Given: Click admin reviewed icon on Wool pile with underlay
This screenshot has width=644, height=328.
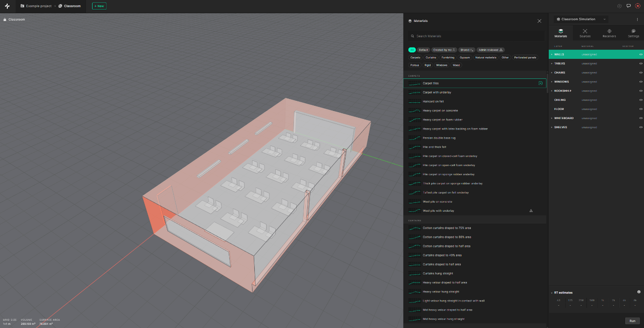Looking at the screenshot, I should pyautogui.click(x=531, y=211).
